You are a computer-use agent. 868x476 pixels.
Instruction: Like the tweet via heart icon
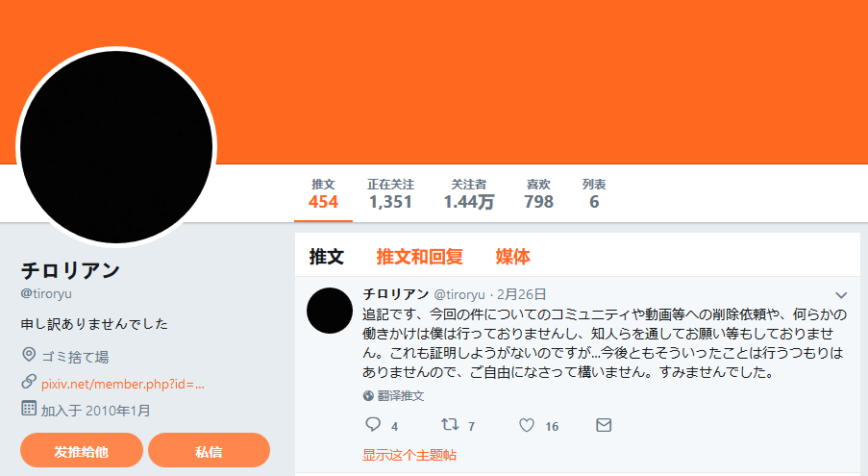tap(527, 425)
